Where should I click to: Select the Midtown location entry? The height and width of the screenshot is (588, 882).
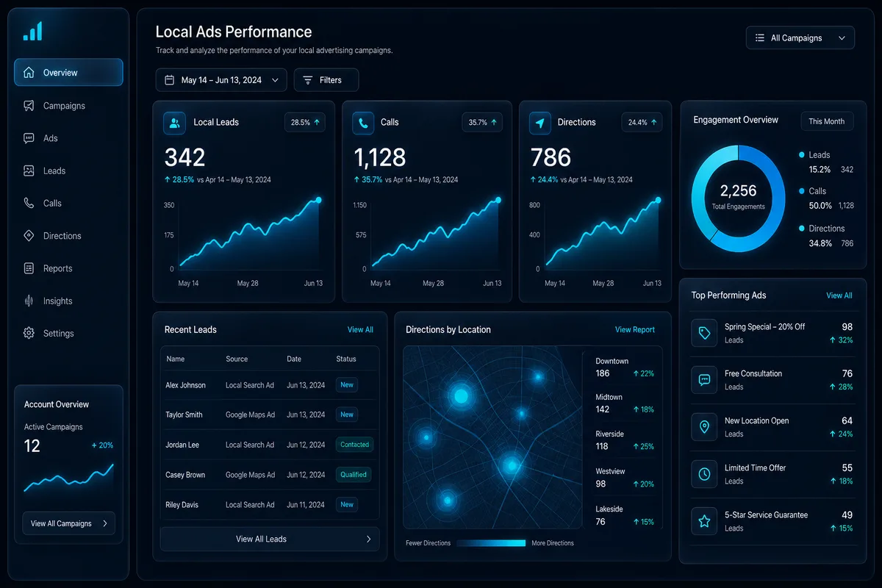click(625, 404)
